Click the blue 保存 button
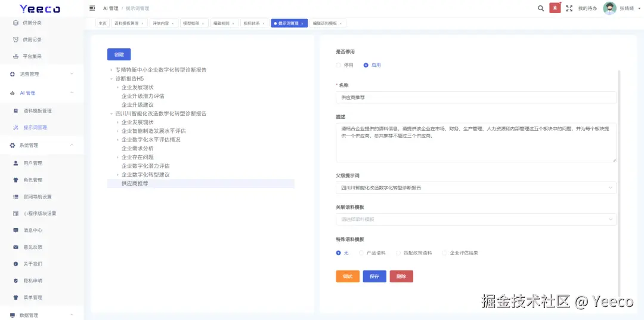The image size is (644, 320). pos(374,276)
